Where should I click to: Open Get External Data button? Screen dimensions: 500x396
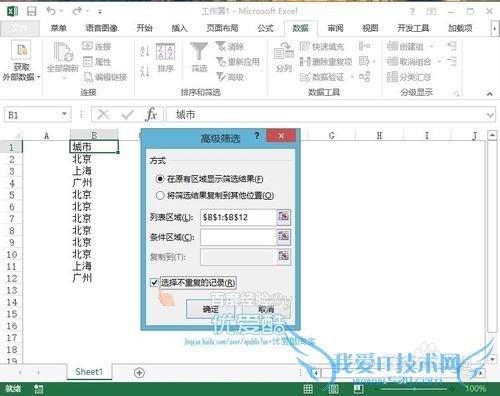pyautogui.click(x=21, y=60)
